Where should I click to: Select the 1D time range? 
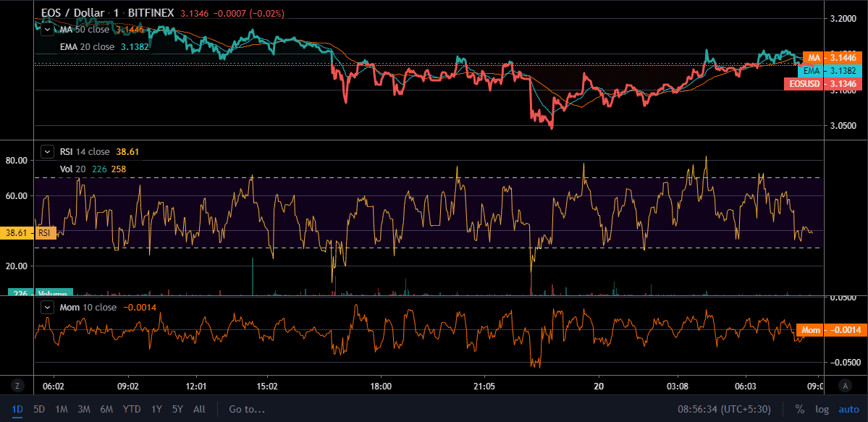click(x=17, y=410)
